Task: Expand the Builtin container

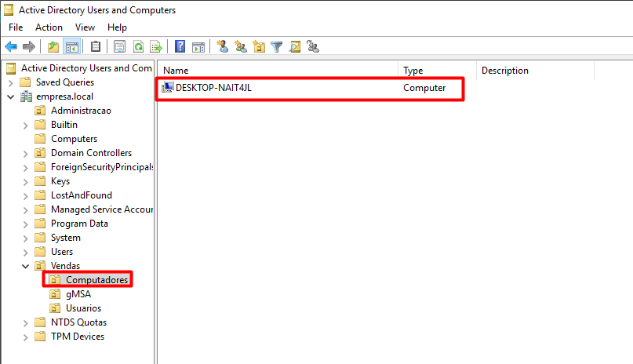Action: [x=25, y=126]
